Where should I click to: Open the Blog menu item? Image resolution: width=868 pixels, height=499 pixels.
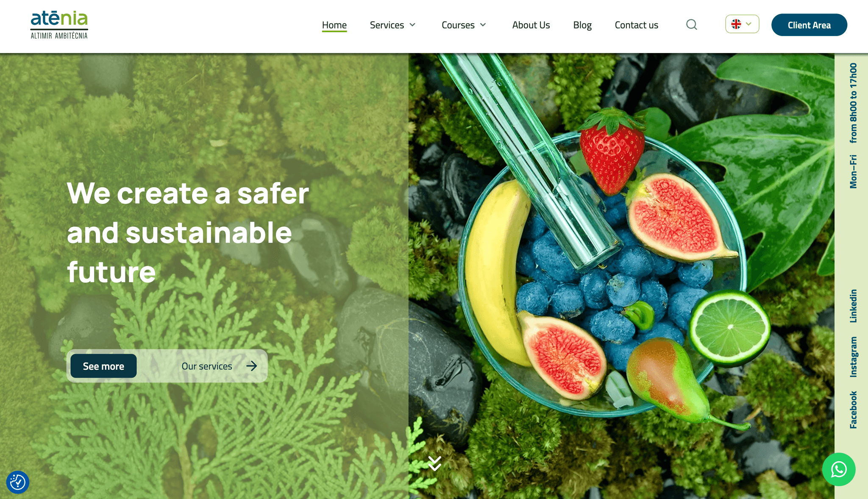pyautogui.click(x=582, y=25)
